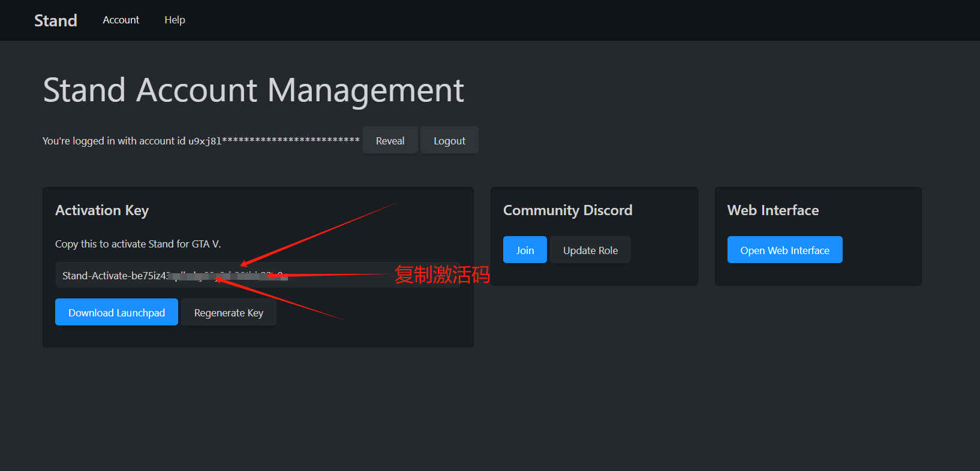Reveal the full account id
Image resolution: width=980 pixels, height=471 pixels.
(x=390, y=140)
